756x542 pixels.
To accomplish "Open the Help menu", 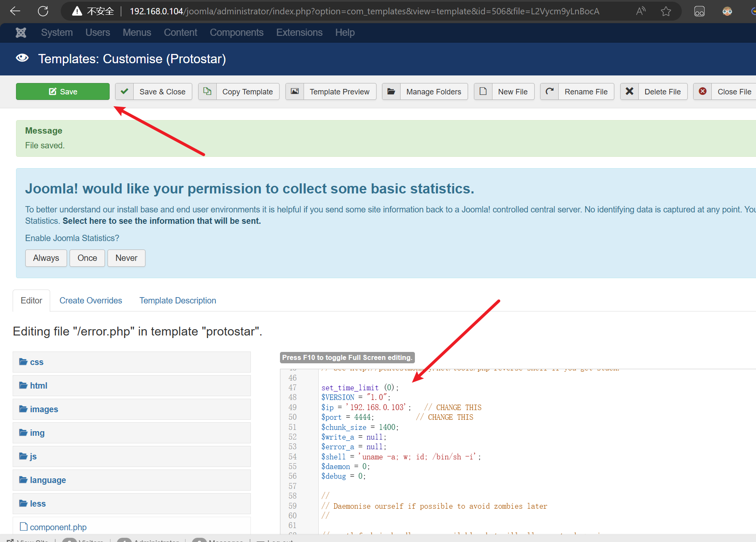I will pos(345,32).
